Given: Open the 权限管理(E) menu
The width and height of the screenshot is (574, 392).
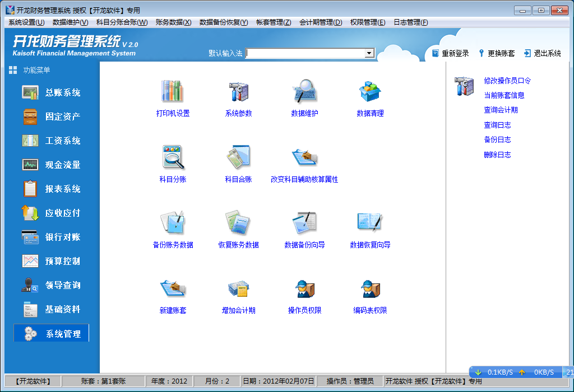Looking at the screenshot, I should tap(368, 22).
